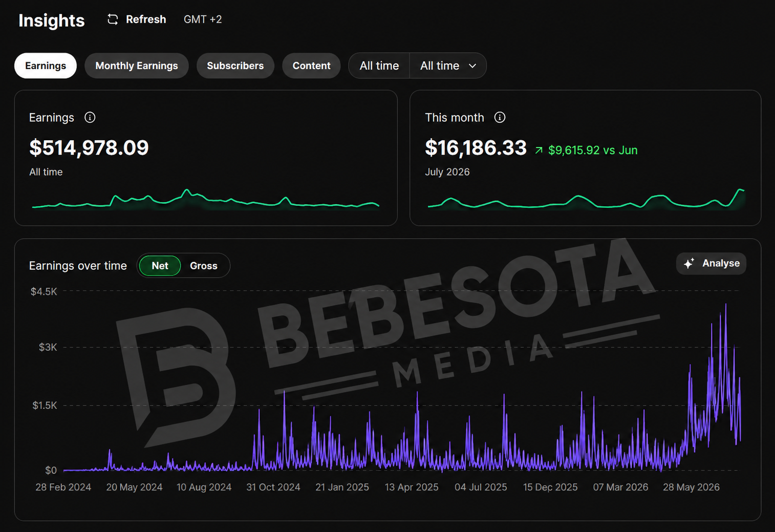Click the Analyse button label

click(721, 263)
